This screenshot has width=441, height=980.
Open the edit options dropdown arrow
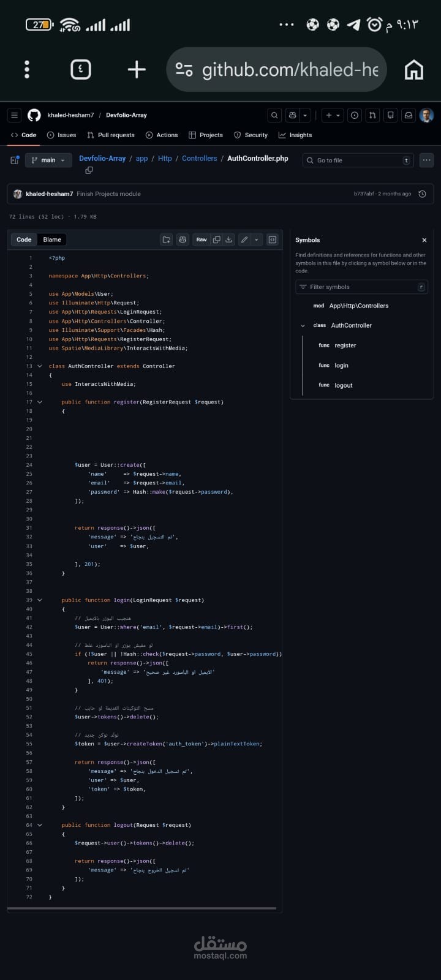[257, 239]
